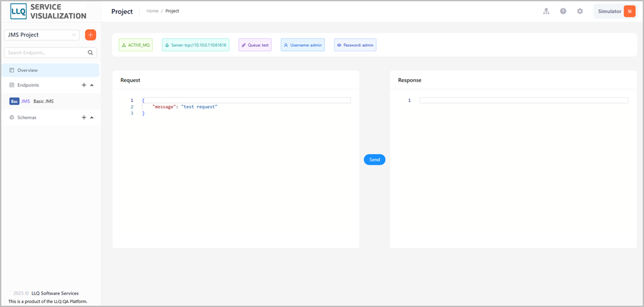Image resolution: width=644 pixels, height=307 pixels.
Task: Click the Send button
Action: click(374, 160)
